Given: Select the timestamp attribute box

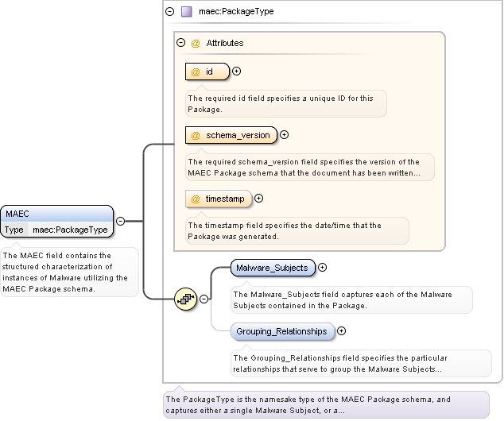Looking at the screenshot, I should [219, 199].
